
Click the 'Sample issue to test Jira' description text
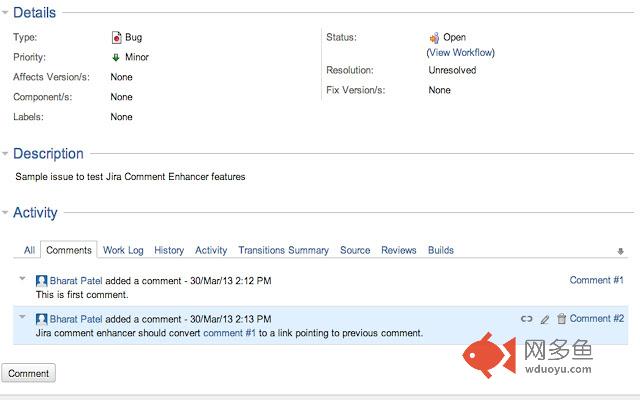pyautogui.click(x=130, y=177)
